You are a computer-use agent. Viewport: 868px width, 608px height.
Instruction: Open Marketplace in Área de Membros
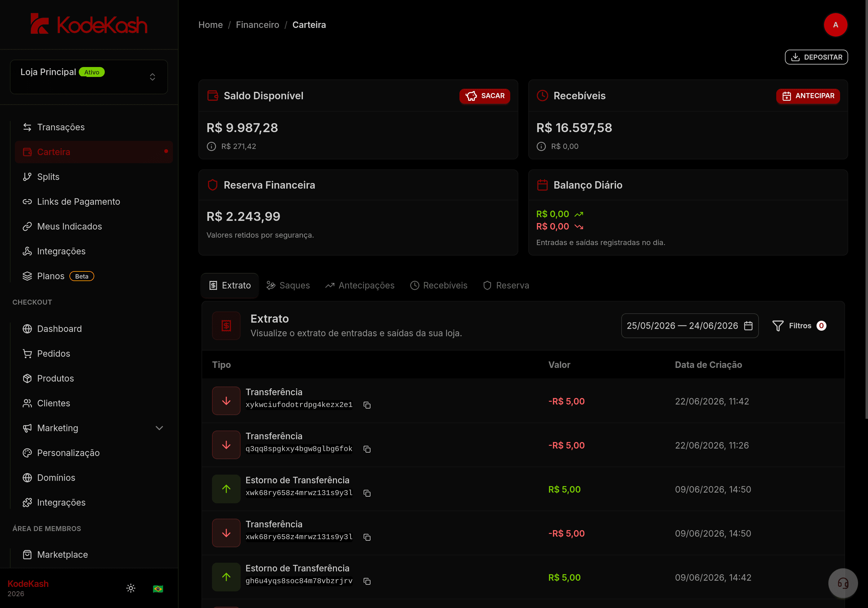(94, 555)
